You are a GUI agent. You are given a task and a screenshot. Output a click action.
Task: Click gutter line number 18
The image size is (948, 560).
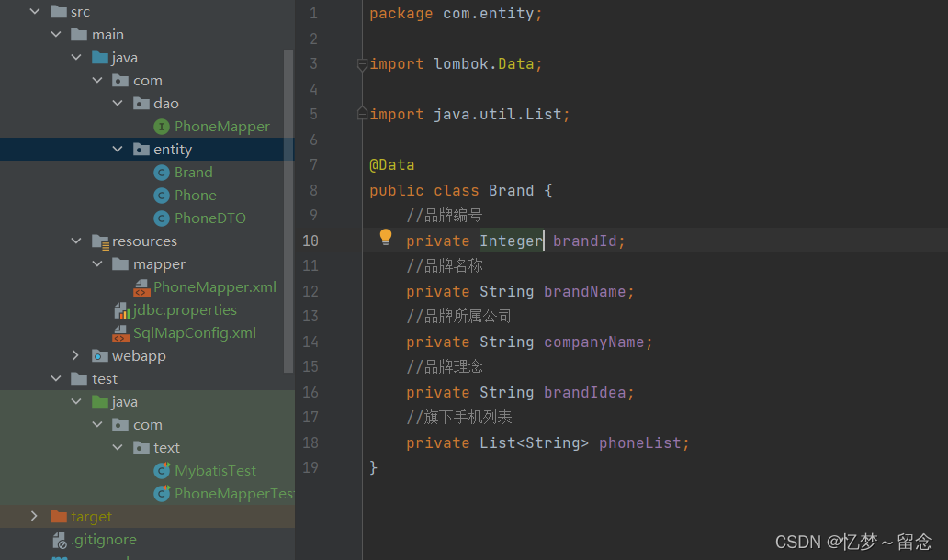click(x=310, y=442)
